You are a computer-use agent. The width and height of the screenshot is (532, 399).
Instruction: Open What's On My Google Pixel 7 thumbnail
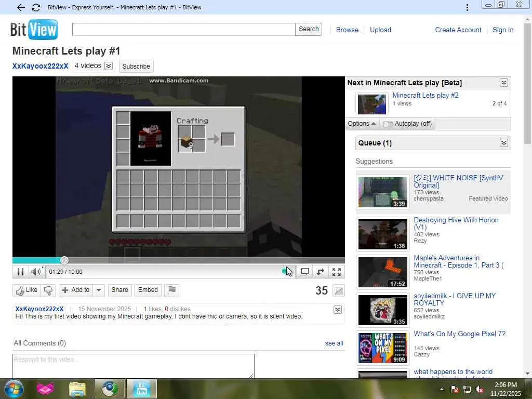[x=383, y=348]
